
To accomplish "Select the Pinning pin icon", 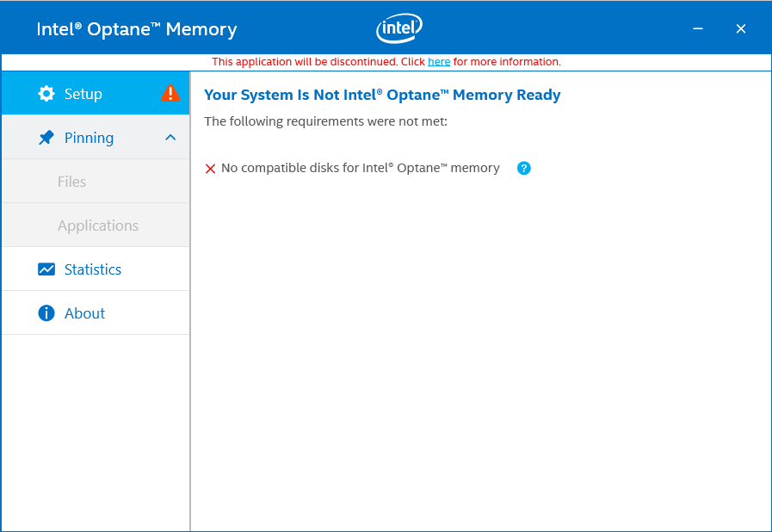I will (x=46, y=138).
